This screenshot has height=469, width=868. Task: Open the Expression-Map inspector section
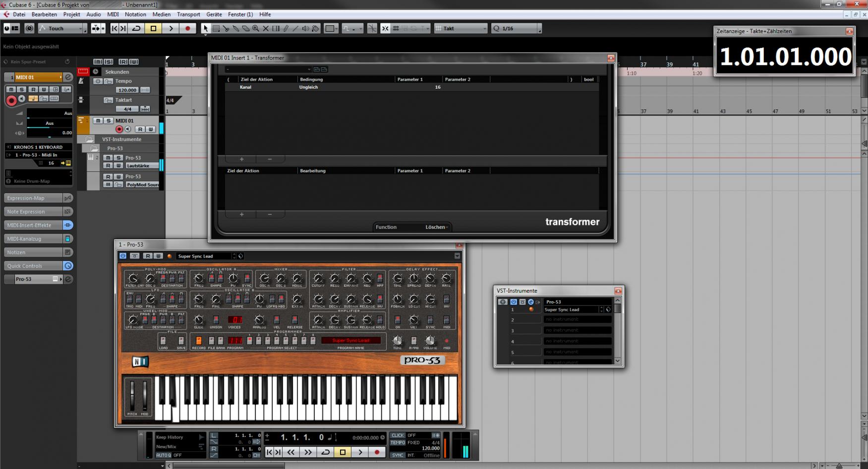(x=34, y=198)
